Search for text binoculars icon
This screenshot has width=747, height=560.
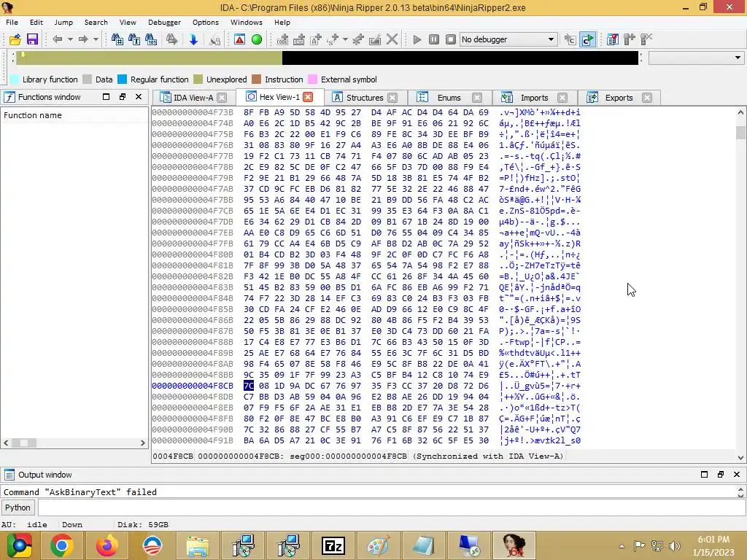[x=134, y=39]
